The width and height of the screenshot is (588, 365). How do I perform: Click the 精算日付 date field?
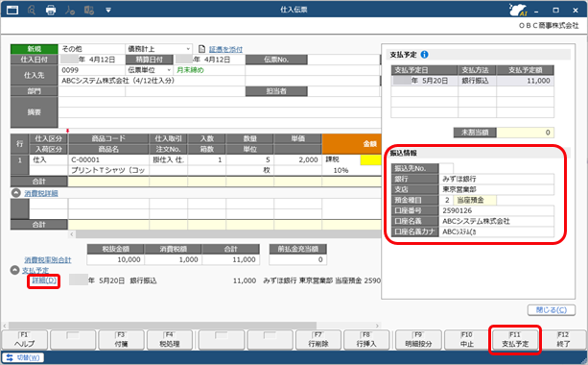pyautogui.click(x=209, y=60)
